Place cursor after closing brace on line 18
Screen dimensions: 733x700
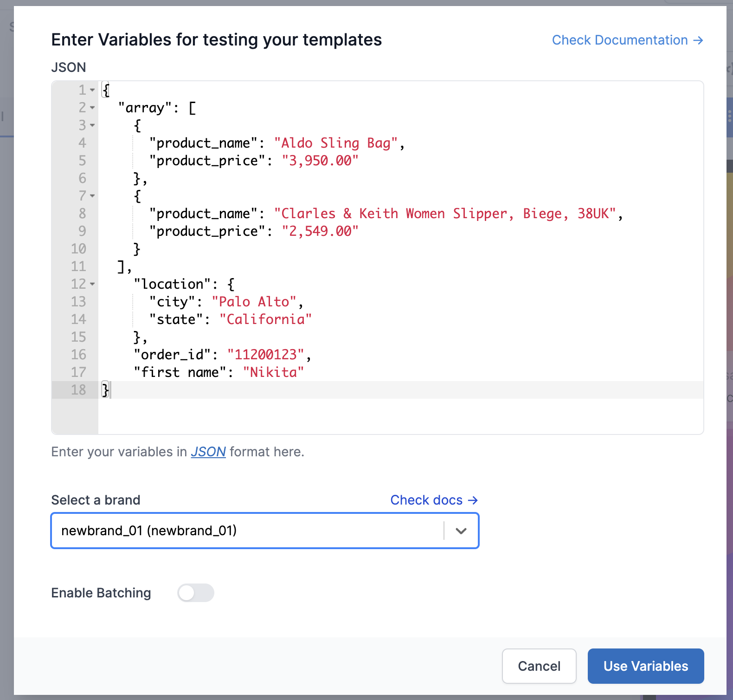pos(110,390)
